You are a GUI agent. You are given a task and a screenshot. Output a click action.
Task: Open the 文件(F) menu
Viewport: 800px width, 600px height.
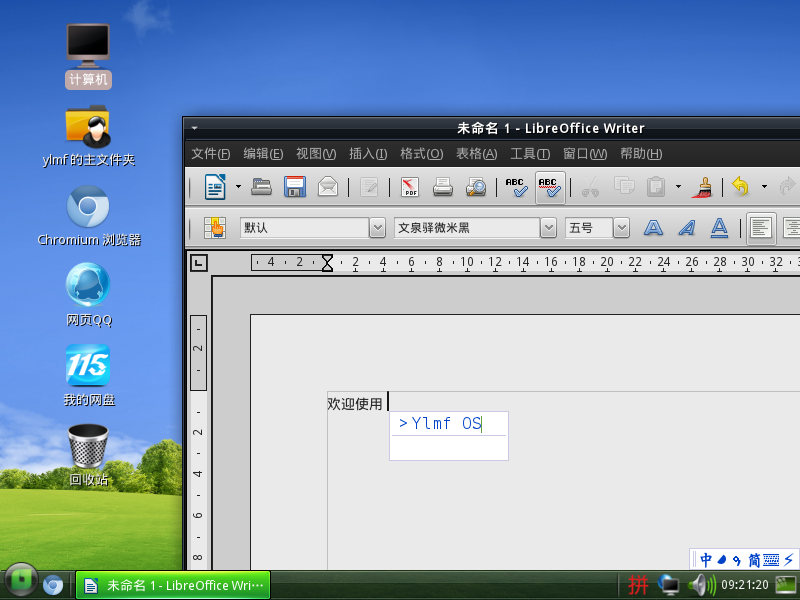[x=210, y=154]
